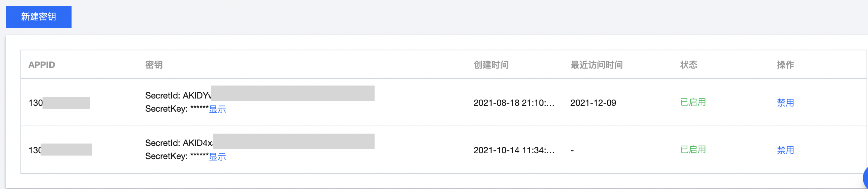Click the 操作 column header

pos(785,65)
